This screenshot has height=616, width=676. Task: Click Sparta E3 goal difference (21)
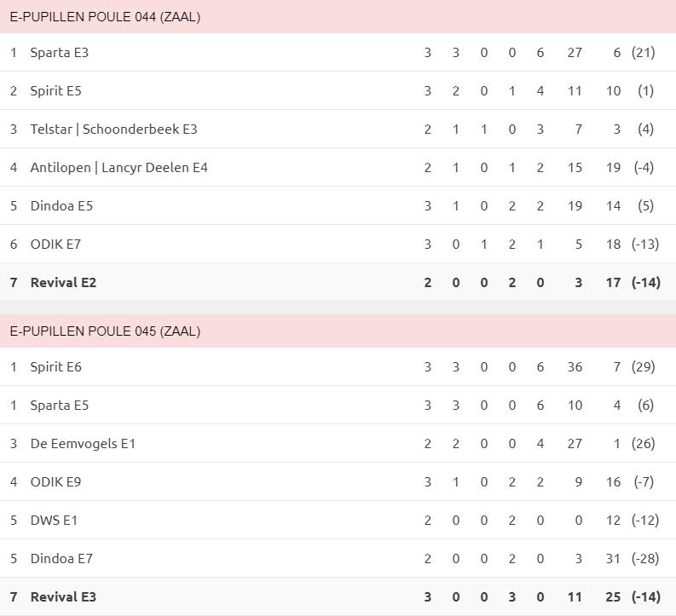click(644, 53)
